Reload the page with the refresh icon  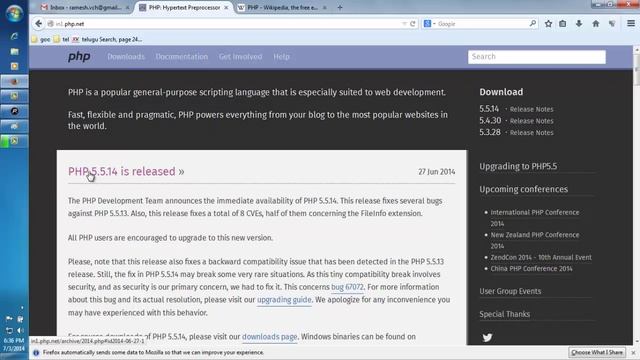click(x=413, y=24)
